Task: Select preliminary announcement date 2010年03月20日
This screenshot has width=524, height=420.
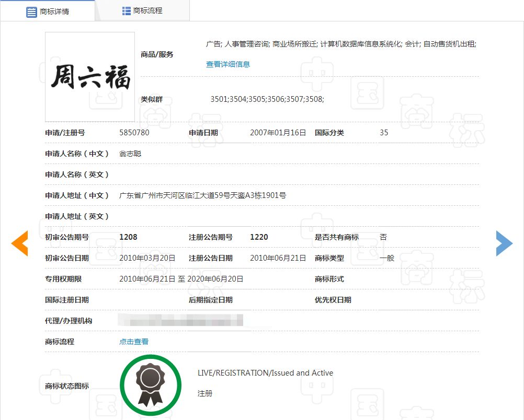Action: (147, 258)
